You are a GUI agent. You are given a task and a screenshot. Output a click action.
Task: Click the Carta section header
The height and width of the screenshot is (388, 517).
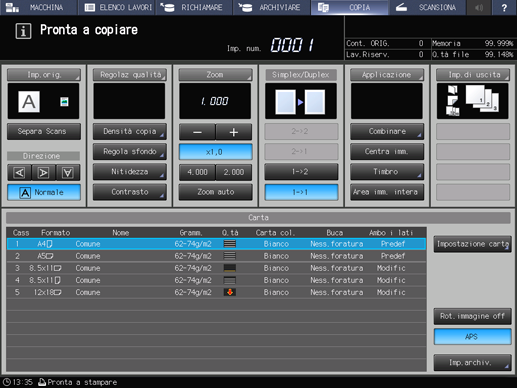pos(258,218)
